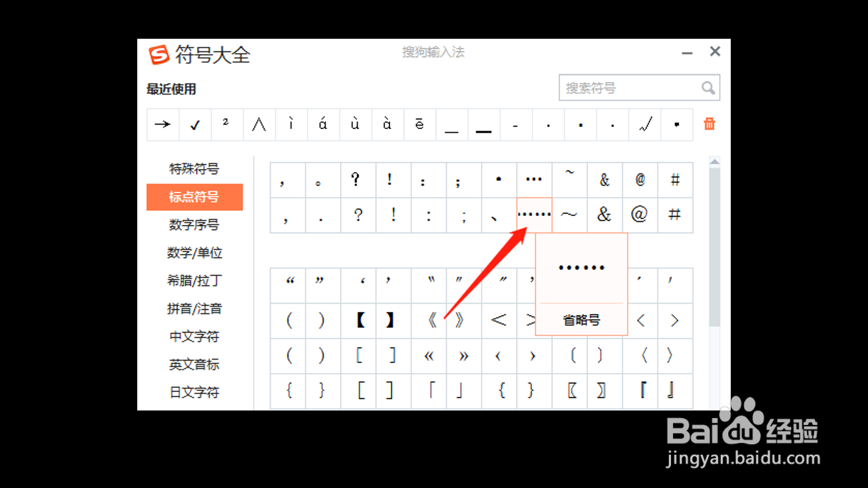The image size is (868, 488).
Task: Click the highlighted 省略号 ellipsis symbol
Action: click(534, 215)
